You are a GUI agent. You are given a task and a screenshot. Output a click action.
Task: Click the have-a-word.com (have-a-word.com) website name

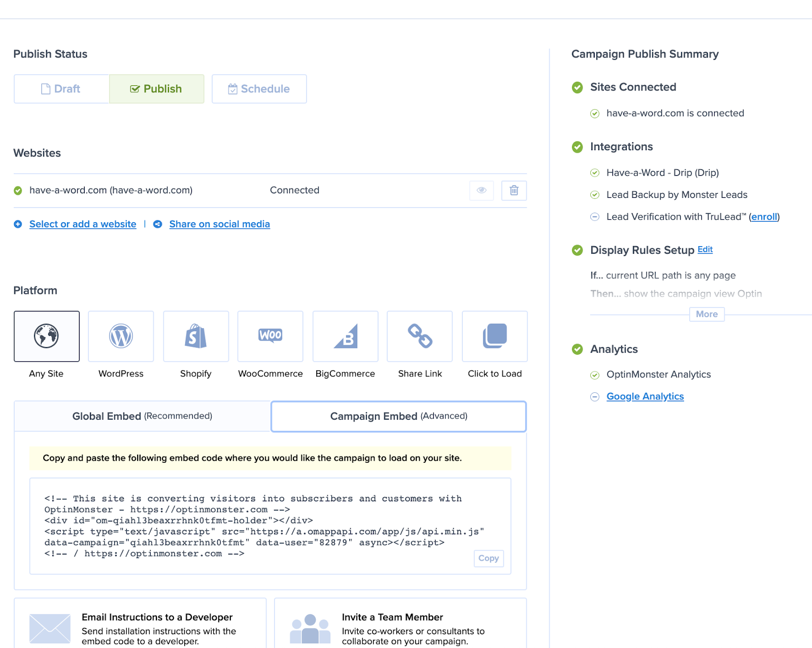(x=111, y=190)
